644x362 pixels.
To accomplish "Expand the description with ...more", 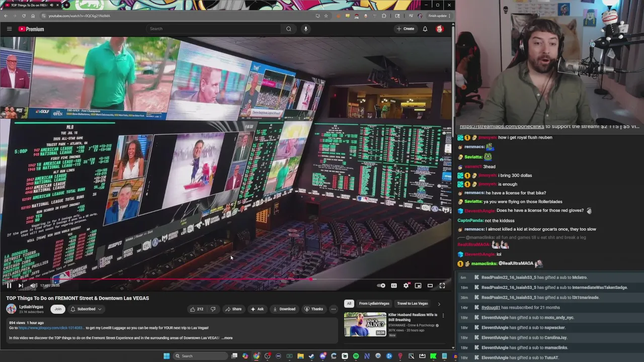I will click(x=227, y=338).
